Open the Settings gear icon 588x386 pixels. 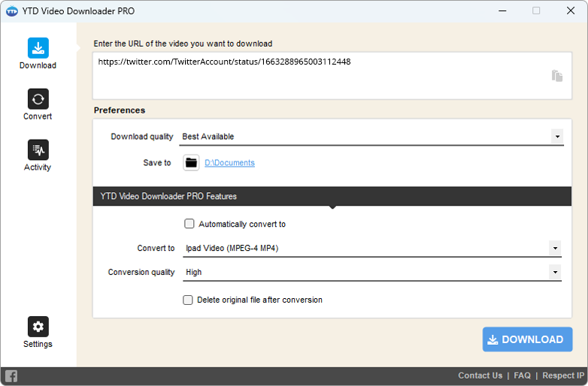click(38, 327)
